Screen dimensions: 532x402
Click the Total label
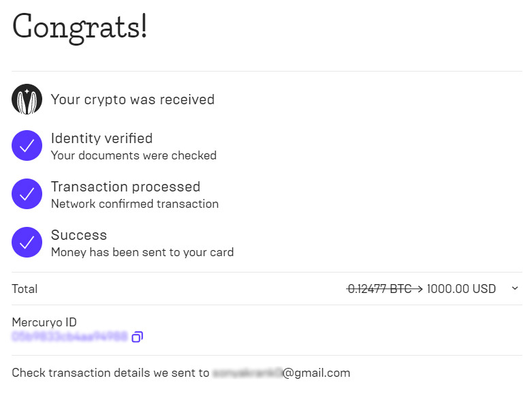pos(25,289)
